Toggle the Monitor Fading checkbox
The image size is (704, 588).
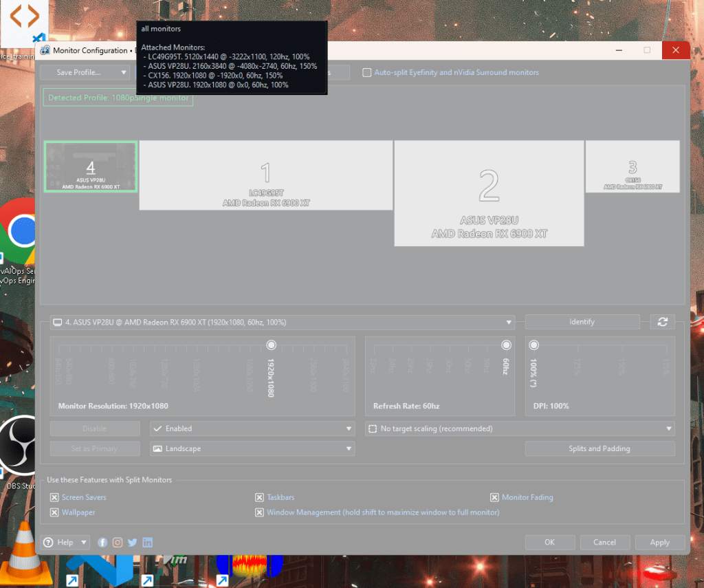494,497
